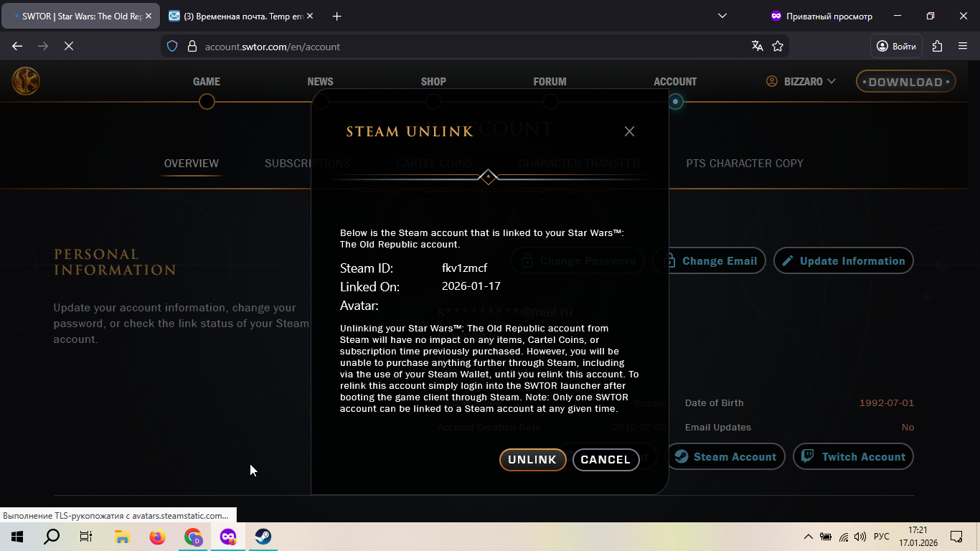The width and height of the screenshot is (980, 551).
Task: Click the Twitch Account button
Action: (x=853, y=457)
